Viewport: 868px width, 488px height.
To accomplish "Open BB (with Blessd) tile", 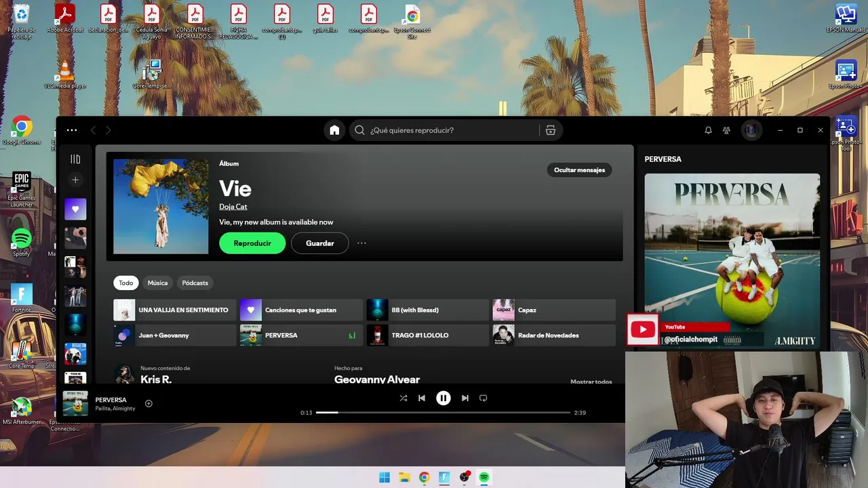I will click(427, 310).
